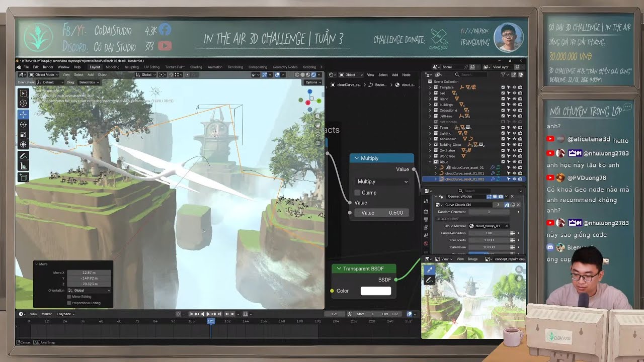Open the Add menu in viewport header
Viewport: 644px width, 362px height.
coord(91,74)
